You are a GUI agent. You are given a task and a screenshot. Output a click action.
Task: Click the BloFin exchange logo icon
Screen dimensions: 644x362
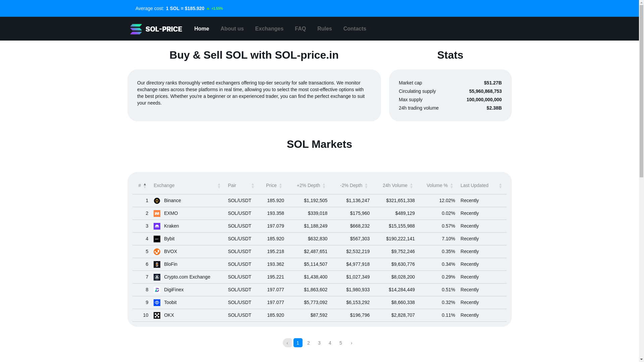(157, 264)
